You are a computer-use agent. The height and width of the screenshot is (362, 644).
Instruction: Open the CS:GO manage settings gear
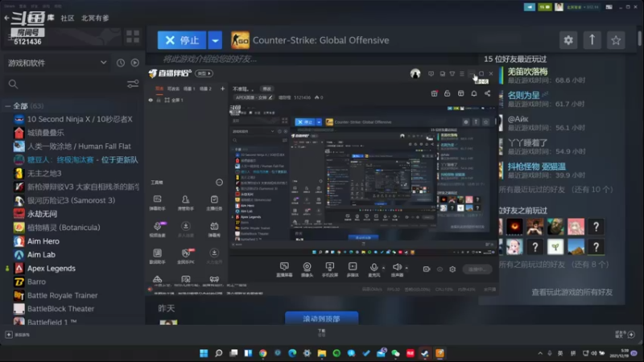pos(568,40)
